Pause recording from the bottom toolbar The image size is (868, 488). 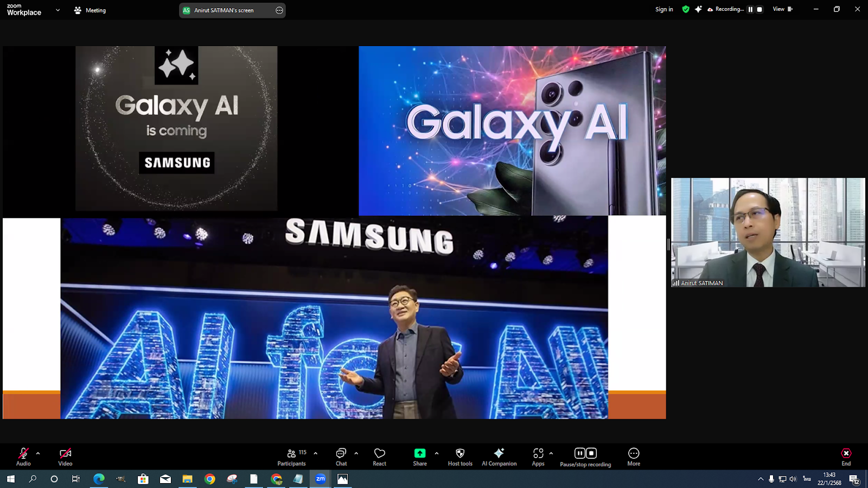[x=580, y=453]
